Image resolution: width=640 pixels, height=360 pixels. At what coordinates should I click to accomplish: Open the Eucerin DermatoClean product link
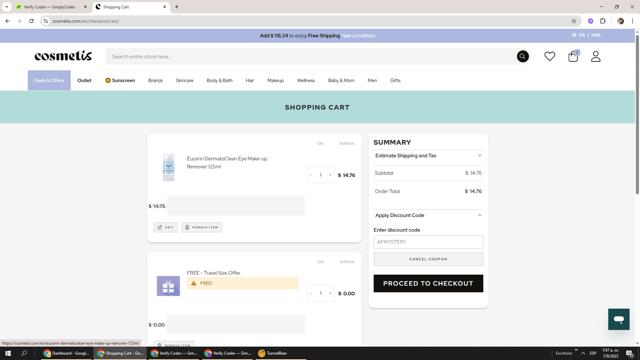coord(227,162)
